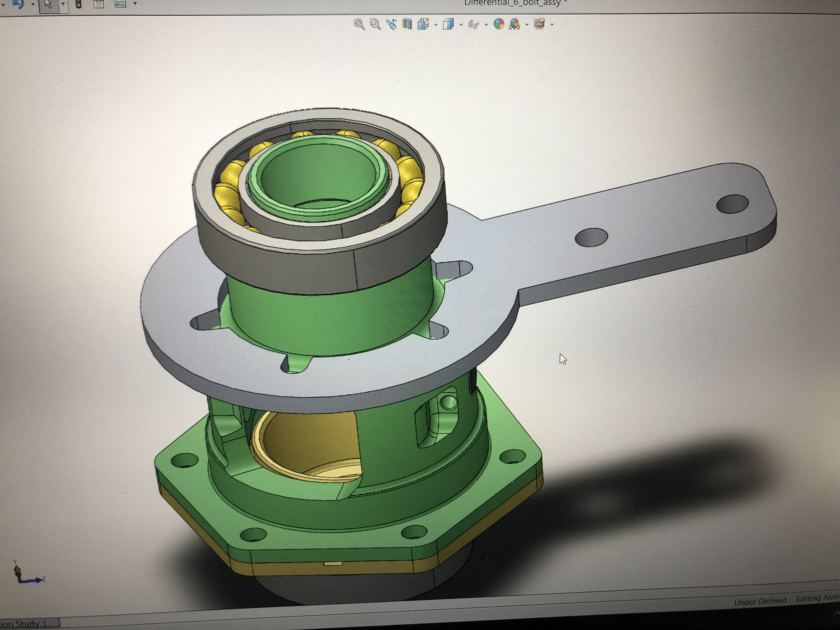Expand the Apply Scene dropdown arrow
This screenshot has width=840, height=630.
[527, 25]
